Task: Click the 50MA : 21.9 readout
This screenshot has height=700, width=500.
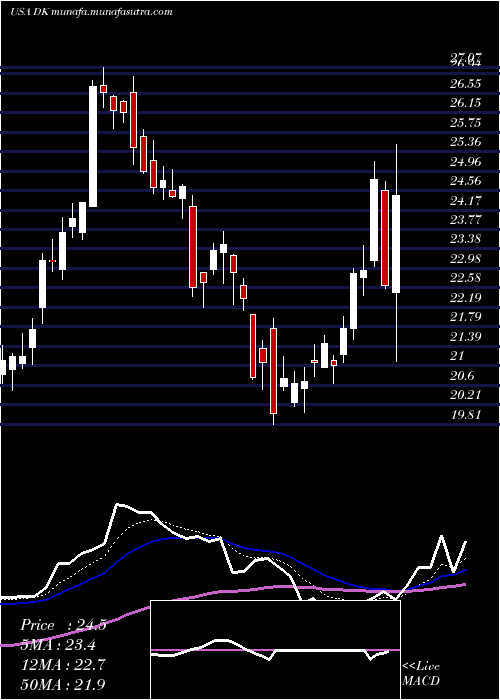Action: click(62, 684)
